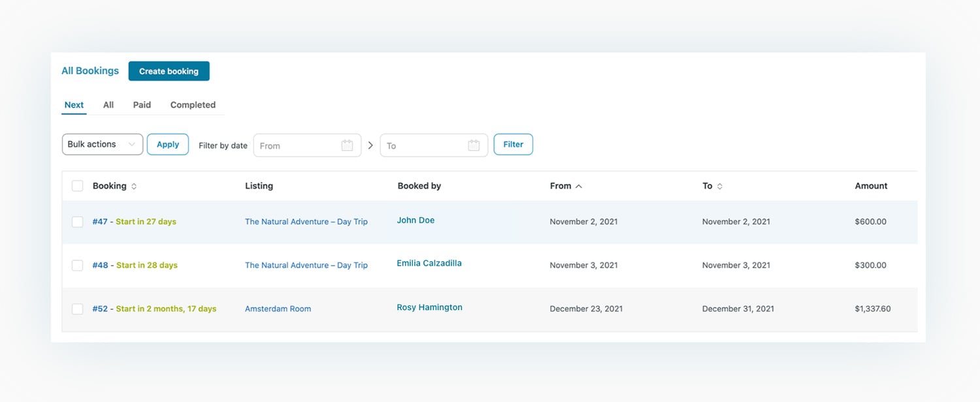This screenshot has height=402, width=980.
Task: Click the Filter button
Action: 513,144
